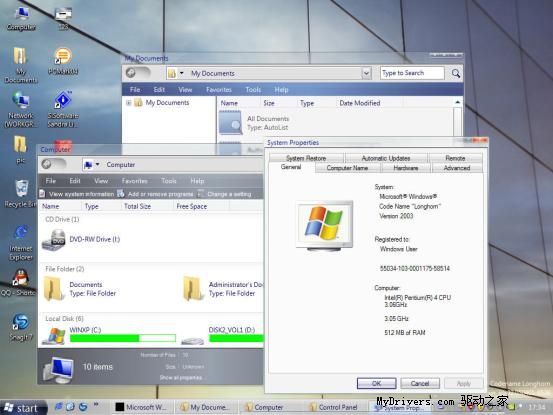The height and width of the screenshot is (415, 553).
Task: Switch to My Docume... taskbar button
Action: click(x=207, y=407)
